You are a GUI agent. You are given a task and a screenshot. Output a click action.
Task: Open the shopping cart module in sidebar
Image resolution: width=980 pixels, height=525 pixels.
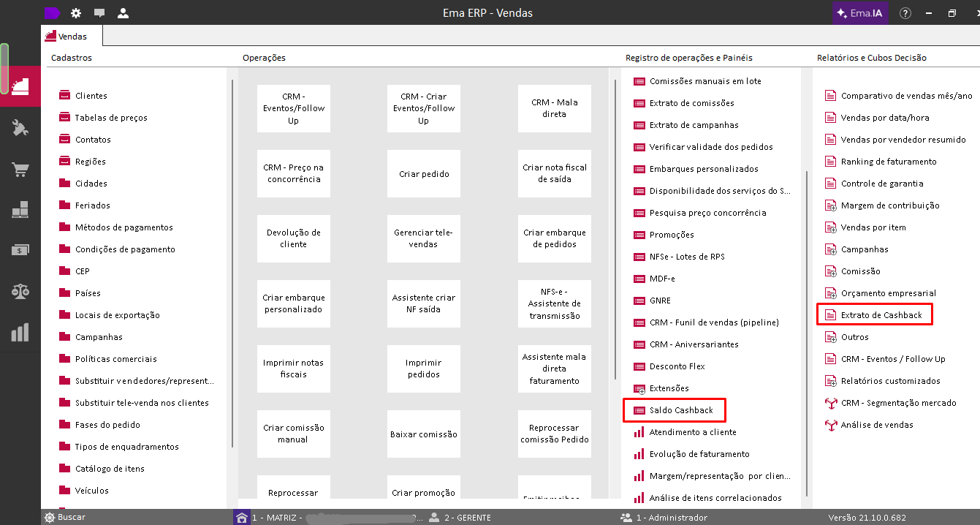tap(20, 170)
